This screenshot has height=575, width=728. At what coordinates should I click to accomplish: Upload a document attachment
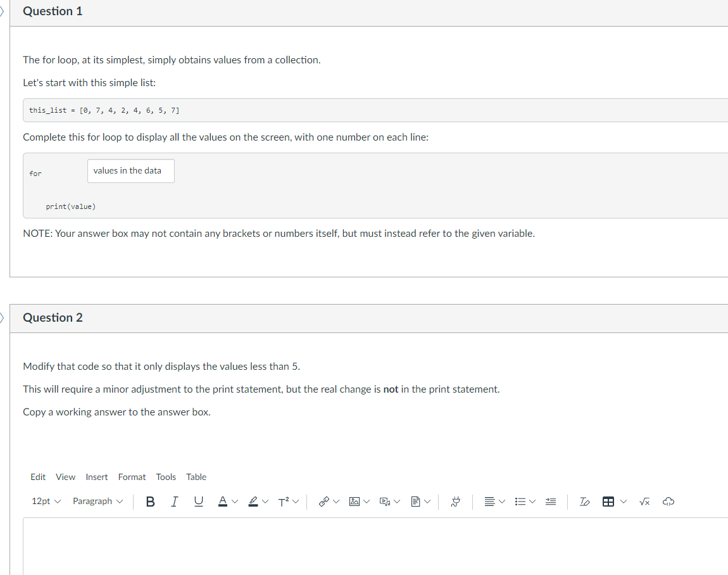[415, 501]
